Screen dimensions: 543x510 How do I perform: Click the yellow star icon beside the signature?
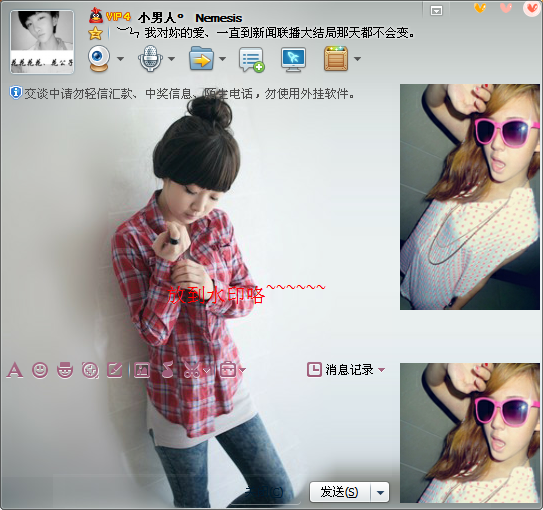(95, 33)
